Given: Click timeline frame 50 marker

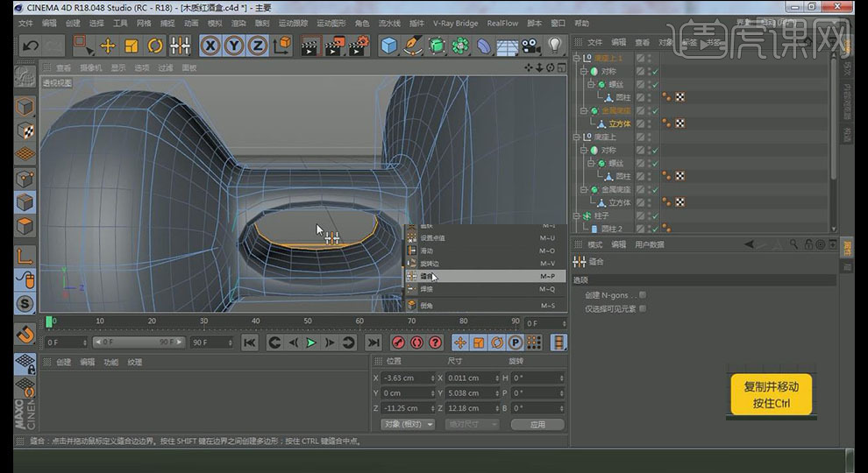Looking at the screenshot, I should [307, 321].
